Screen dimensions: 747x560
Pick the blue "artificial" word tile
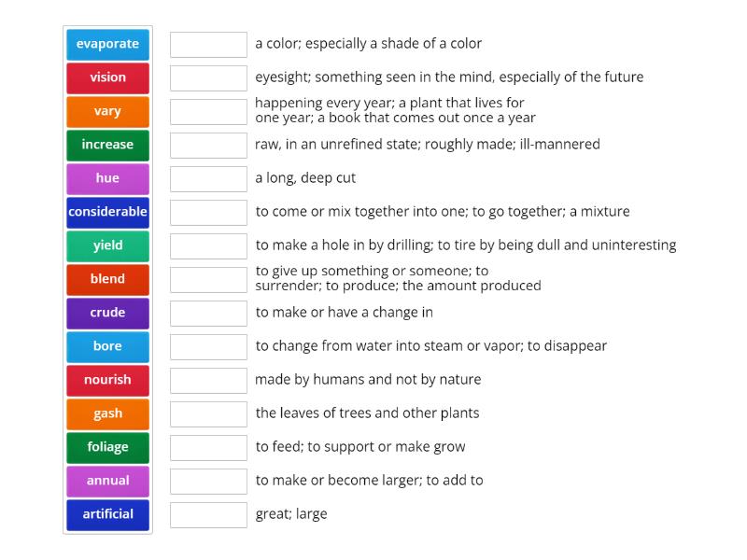coord(107,514)
